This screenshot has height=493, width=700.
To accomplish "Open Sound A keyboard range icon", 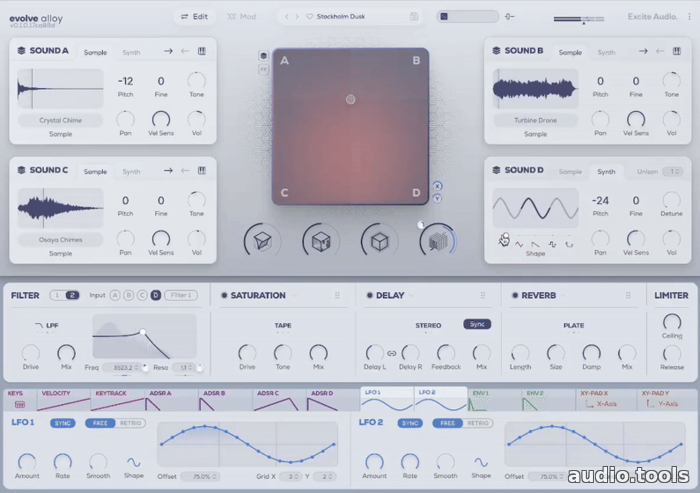I will point(202,51).
